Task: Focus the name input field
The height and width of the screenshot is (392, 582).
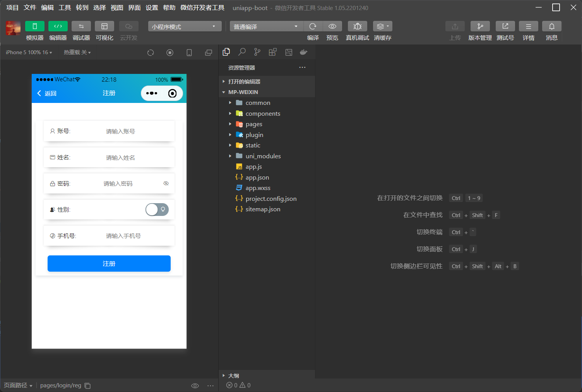Action: tap(137, 157)
